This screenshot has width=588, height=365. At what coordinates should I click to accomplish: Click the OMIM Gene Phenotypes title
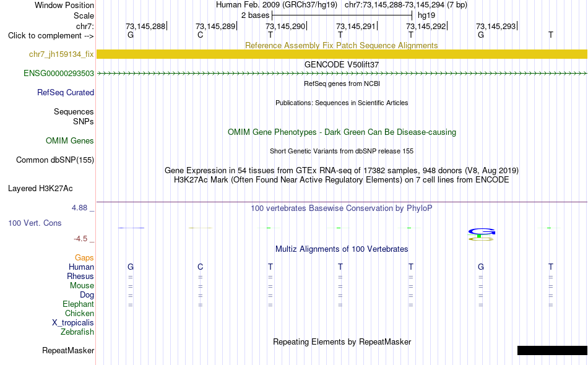coord(342,132)
